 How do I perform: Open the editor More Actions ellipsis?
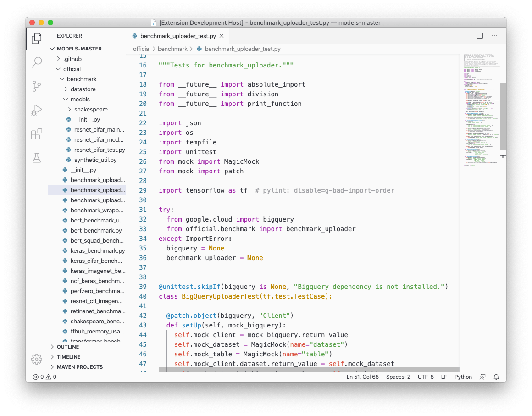coord(494,36)
